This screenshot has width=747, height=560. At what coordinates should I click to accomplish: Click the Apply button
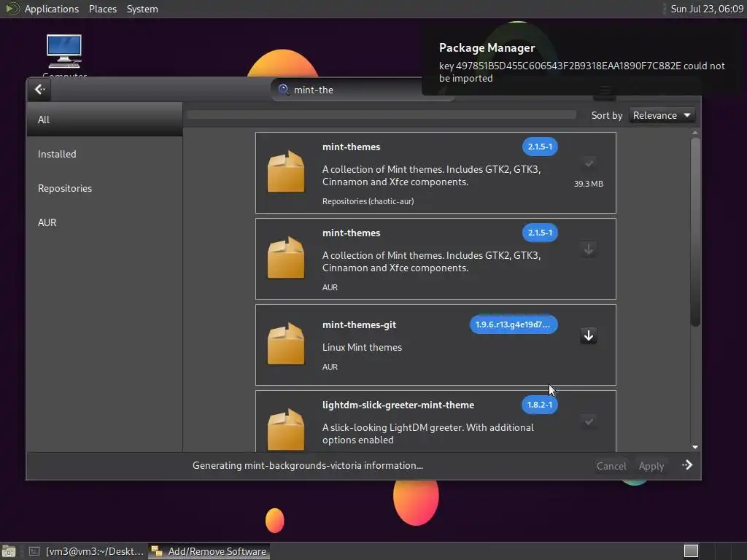[x=651, y=466]
